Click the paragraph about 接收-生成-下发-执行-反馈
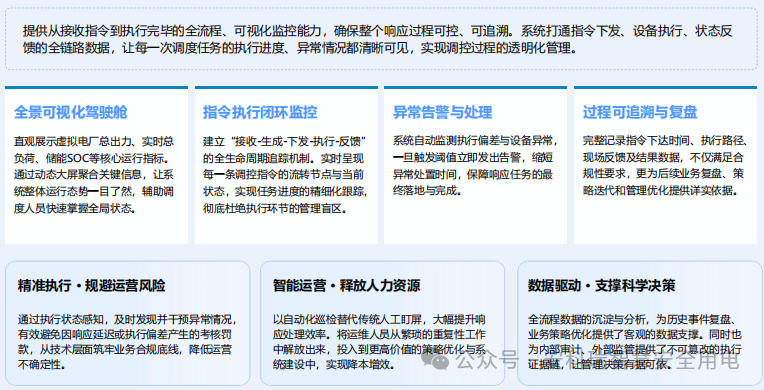The image size is (764, 390). point(285,175)
